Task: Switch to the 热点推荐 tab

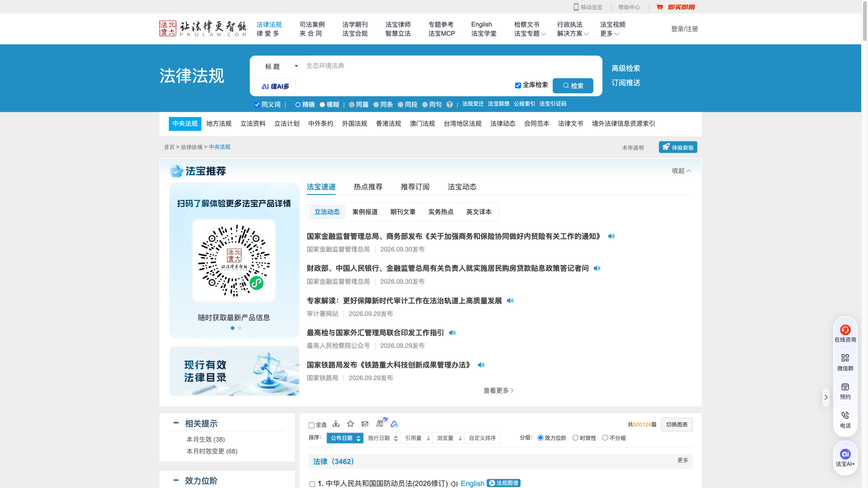Action: (x=368, y=187)
